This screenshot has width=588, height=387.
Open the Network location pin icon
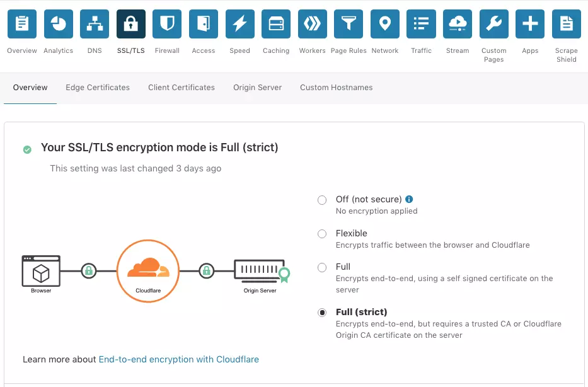pos(385,24)
